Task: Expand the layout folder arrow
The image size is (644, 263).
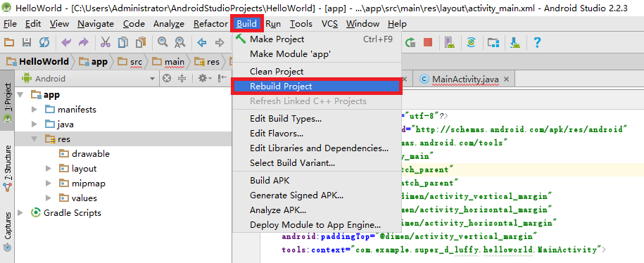Action: 49,169
